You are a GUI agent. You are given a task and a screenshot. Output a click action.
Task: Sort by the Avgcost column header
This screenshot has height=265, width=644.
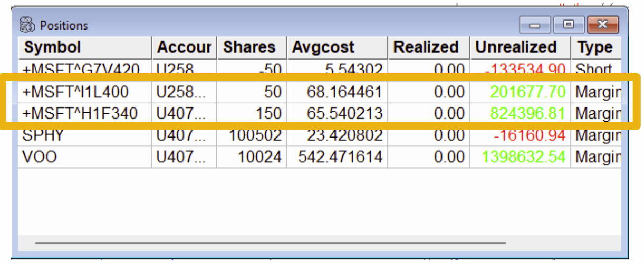(x=337, y=47)
